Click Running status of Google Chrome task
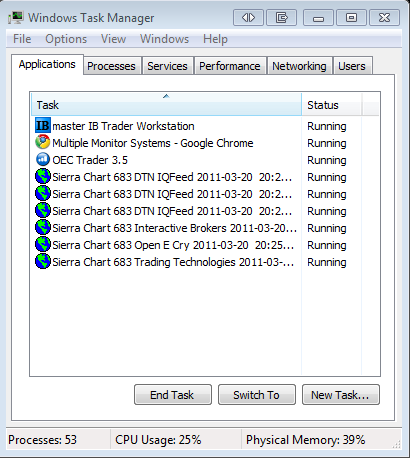 click(327, 143)
